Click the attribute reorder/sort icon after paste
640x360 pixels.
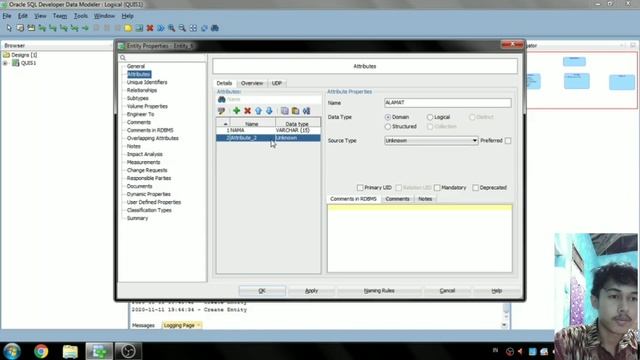307,111
